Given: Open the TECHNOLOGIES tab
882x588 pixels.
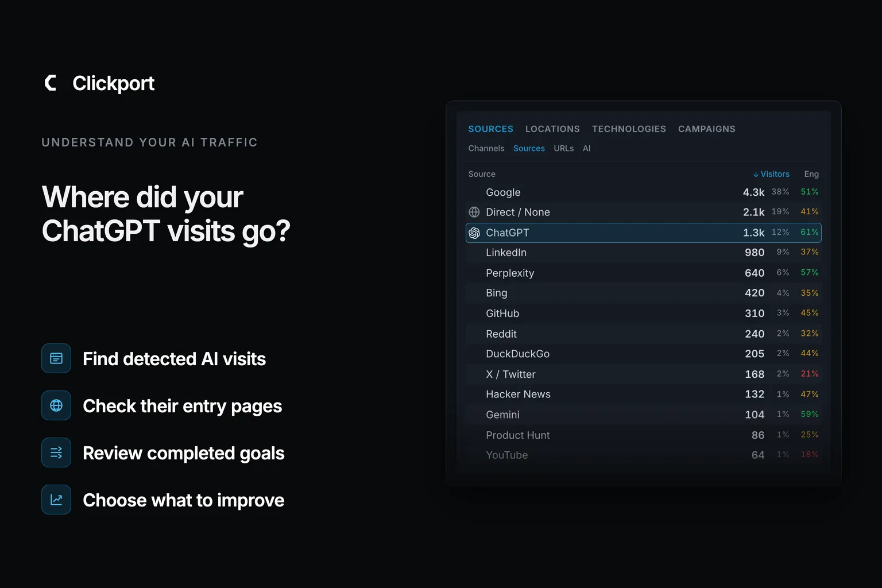Looking at the screenshot, I should click(629, 129).
